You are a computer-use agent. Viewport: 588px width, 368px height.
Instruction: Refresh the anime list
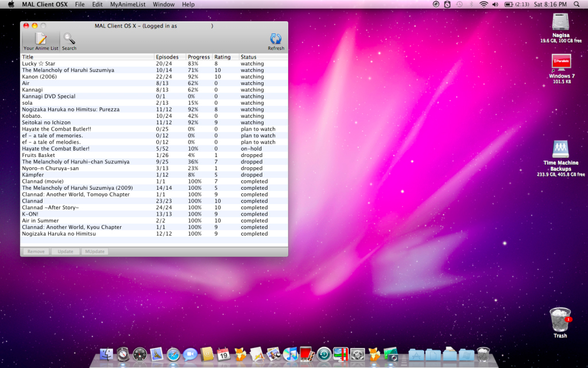click(x=276, y=41)
